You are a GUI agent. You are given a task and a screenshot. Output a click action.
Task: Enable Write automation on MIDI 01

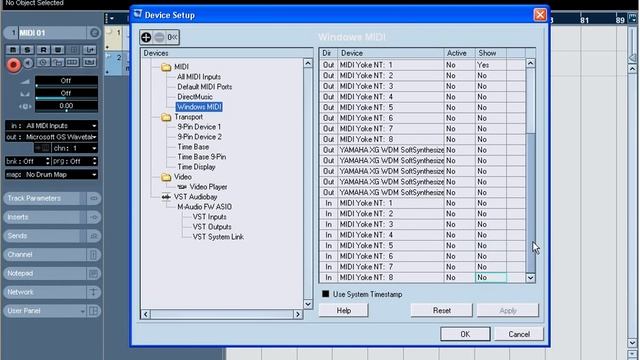pyautogui.click(x=58, y=50)
